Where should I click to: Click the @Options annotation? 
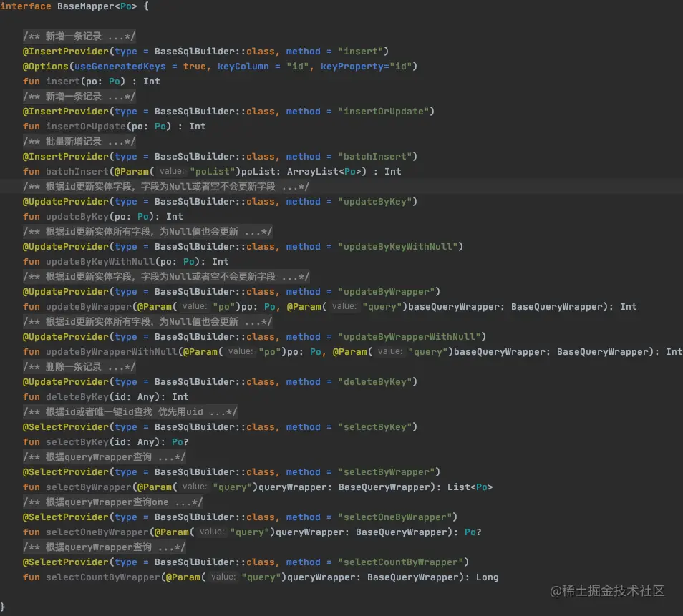tap(46, 66)
